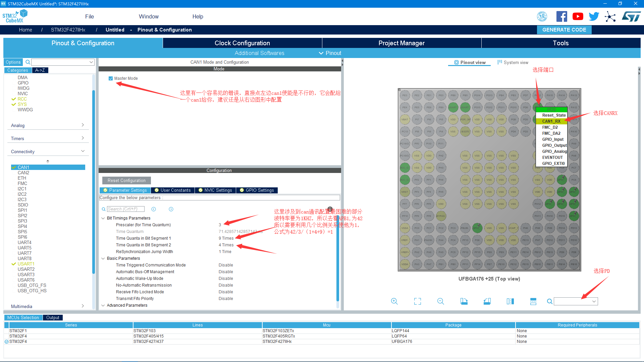Screen dimensions: 644x362
Task: Click the parameter search magnifier icon
Action: tap(104, 209)
